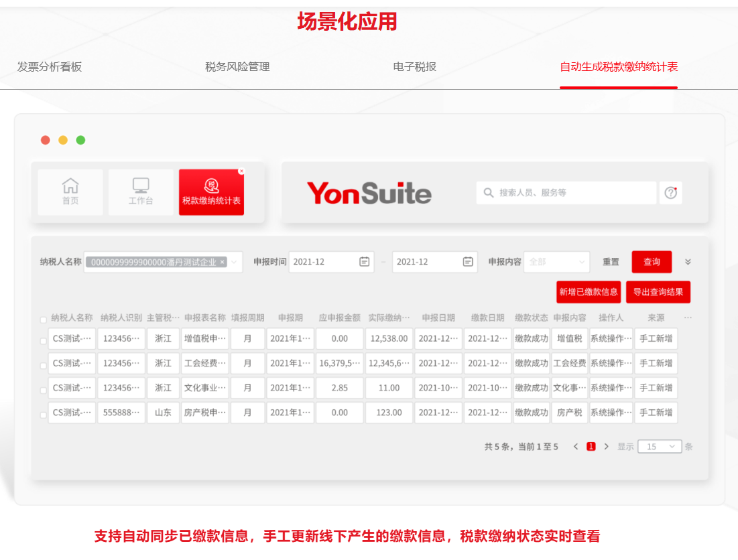Click the red 查询 button
Screen dimensions: 738x560
pos(652,262)
